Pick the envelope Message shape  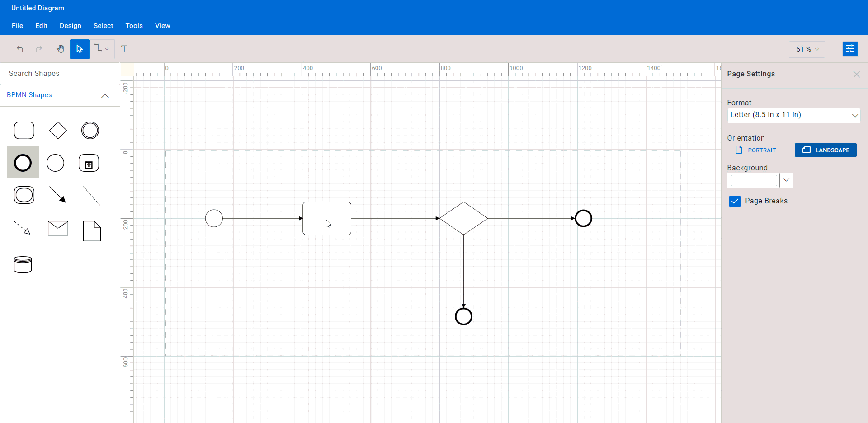click(58, 228)
